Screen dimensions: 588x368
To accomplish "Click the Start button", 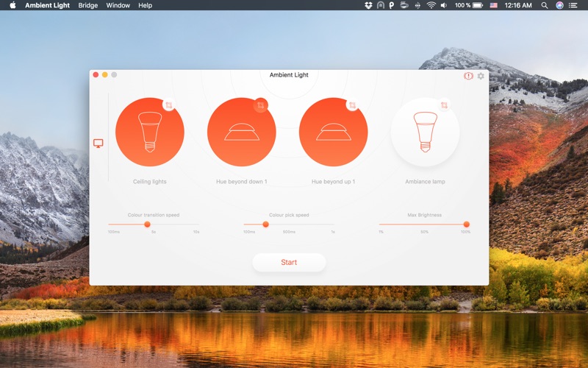I will click(x=289, y=262).
